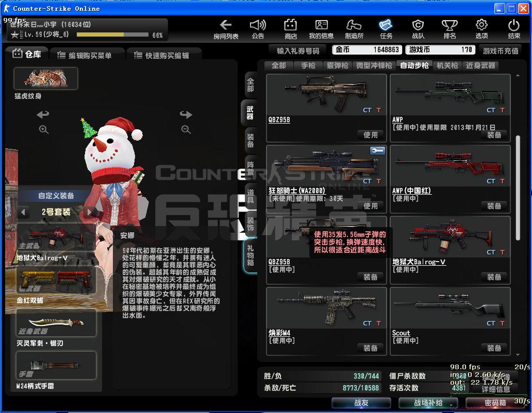Screen dimensions: 532x413
Task: Select vertical category 阵营
Action: (251, 168)
